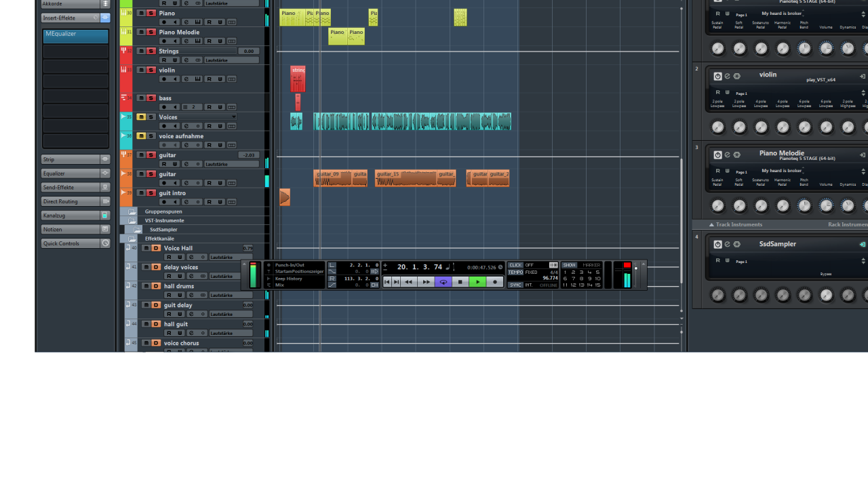Open the Voices track name dropdown
Viewport: 868px width, 488px height.
point(234,117)
